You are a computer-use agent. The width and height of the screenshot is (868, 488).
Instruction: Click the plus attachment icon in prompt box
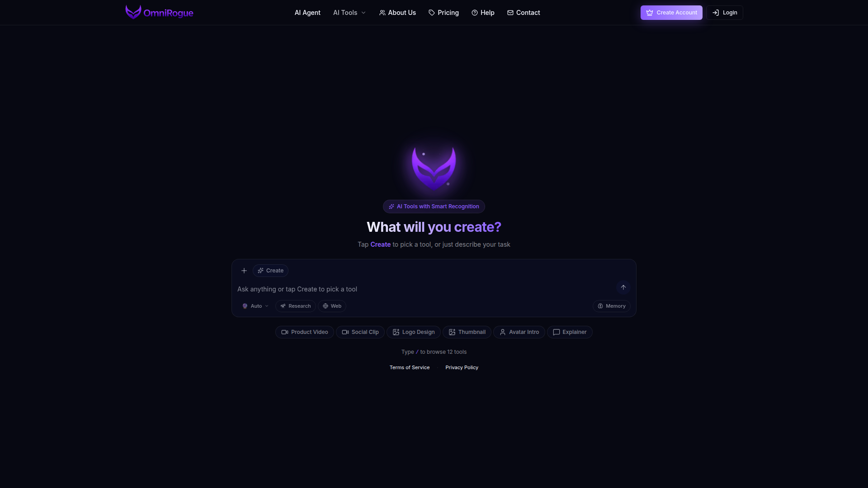click(244, 271)
